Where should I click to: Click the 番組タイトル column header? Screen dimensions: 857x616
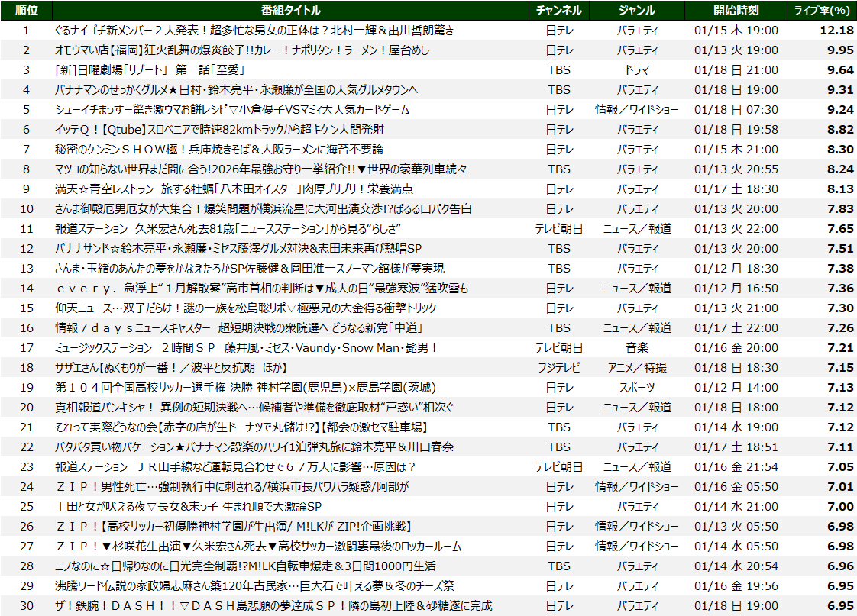(290, 10)
